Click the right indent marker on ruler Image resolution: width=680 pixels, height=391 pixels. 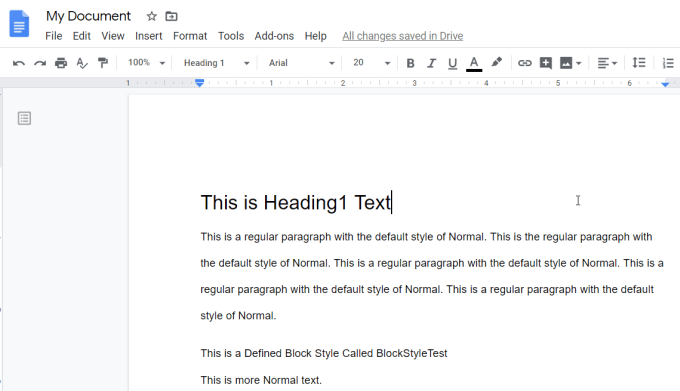[x=665, y=84]
